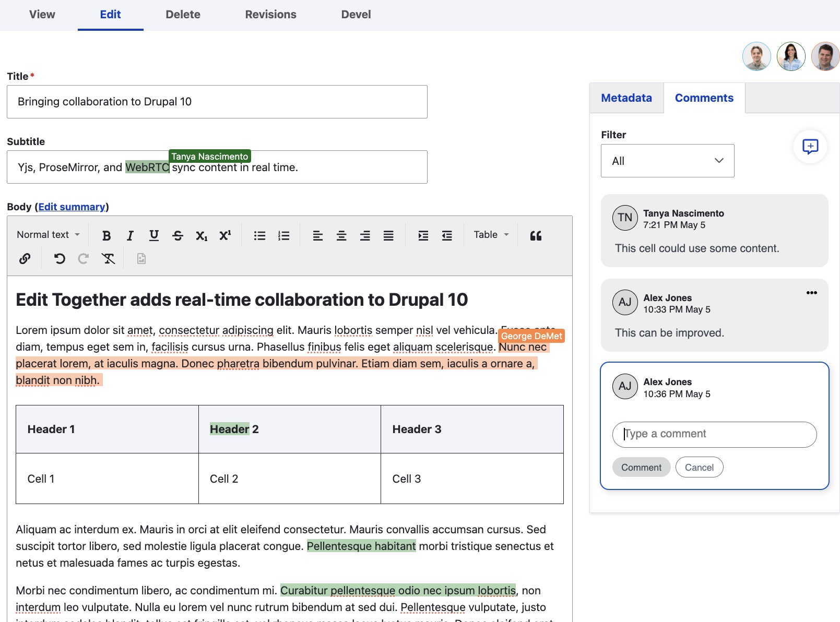Click table cell 'Cell 1'
The height and width of the screenshot is (622, 840).
coord(107,479)
